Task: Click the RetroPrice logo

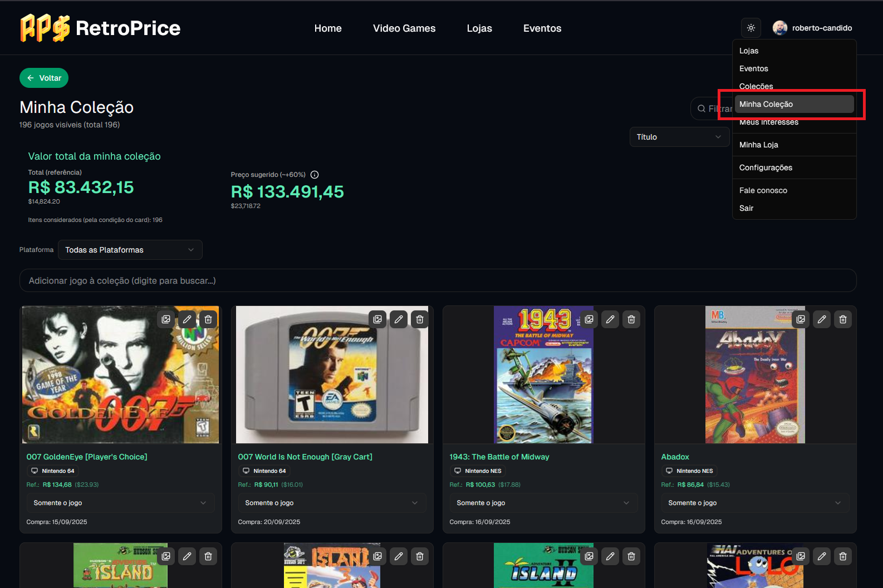Action: coord(101,28)
